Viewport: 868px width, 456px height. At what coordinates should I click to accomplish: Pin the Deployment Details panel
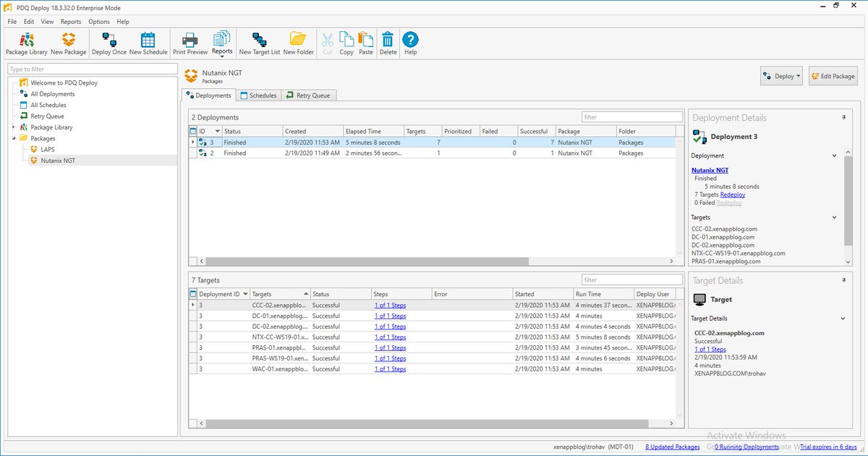pyautogui.click(x=843, y=117)
